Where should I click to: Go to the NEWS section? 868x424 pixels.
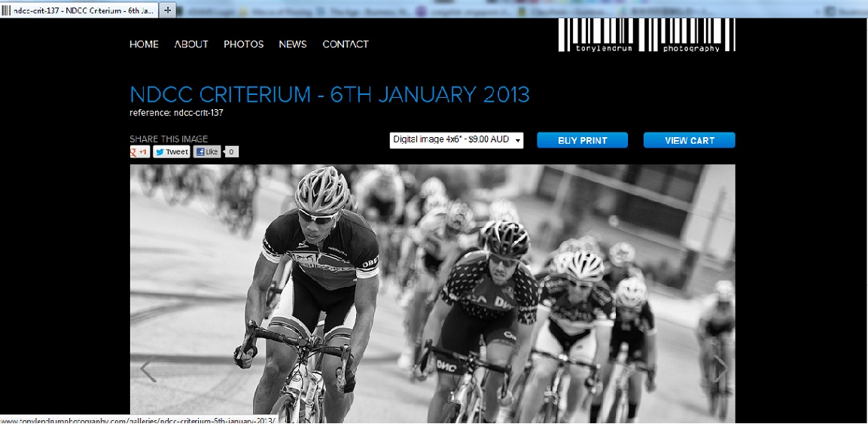pyautogui.click(x=293, y=44)
